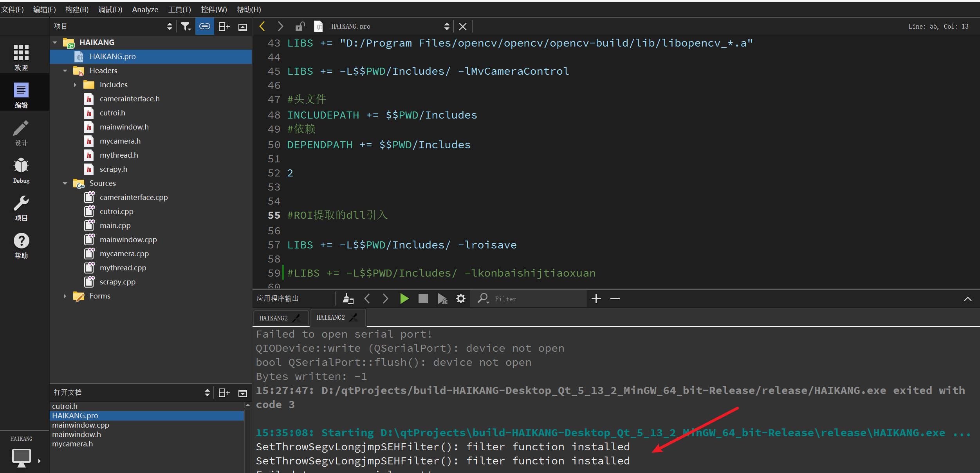Open mainwindow.cpp in Sources tree
This screenshot has width=980, height=473.
tap(128, 239)
